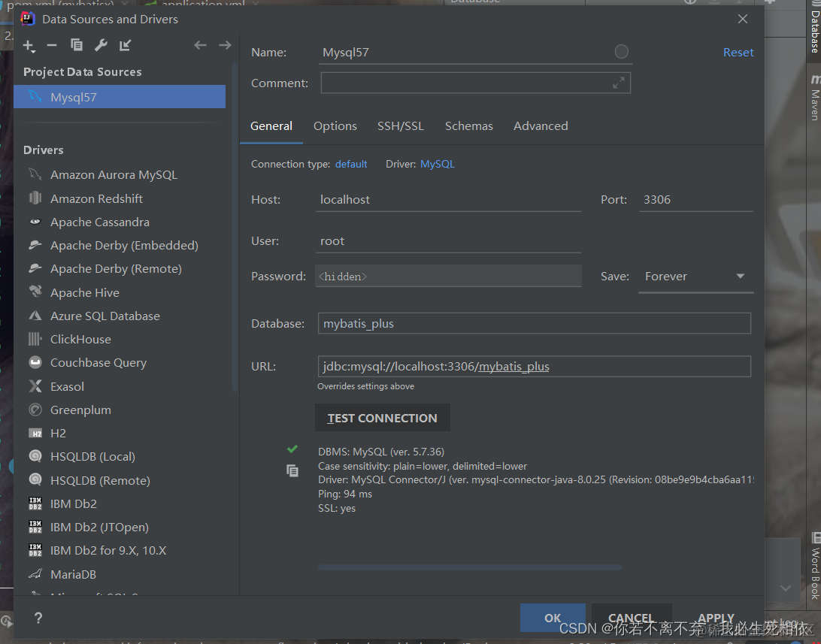Go back with the left arrow

[x=200, y=46]
